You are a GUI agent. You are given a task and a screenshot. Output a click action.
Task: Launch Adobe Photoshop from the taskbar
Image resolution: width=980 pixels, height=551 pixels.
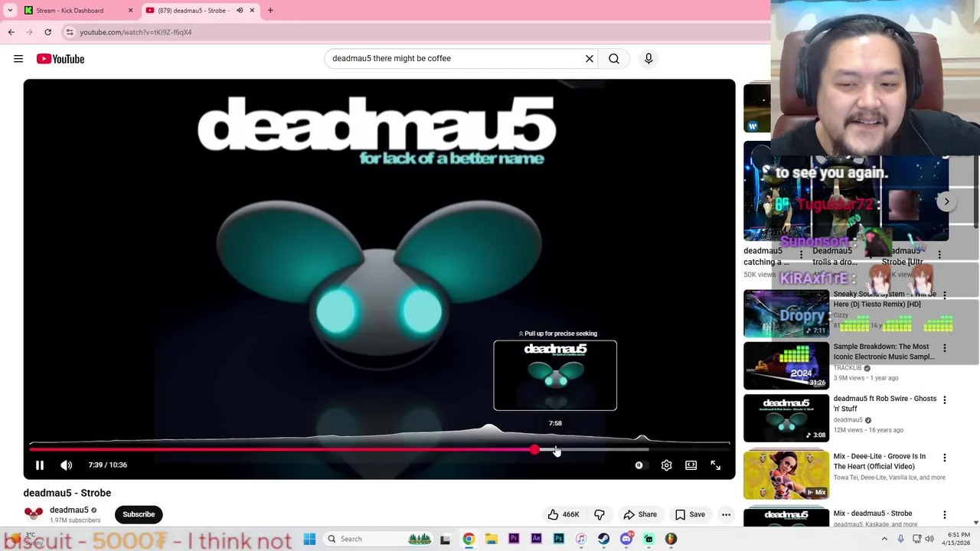[x=559, y=539]
